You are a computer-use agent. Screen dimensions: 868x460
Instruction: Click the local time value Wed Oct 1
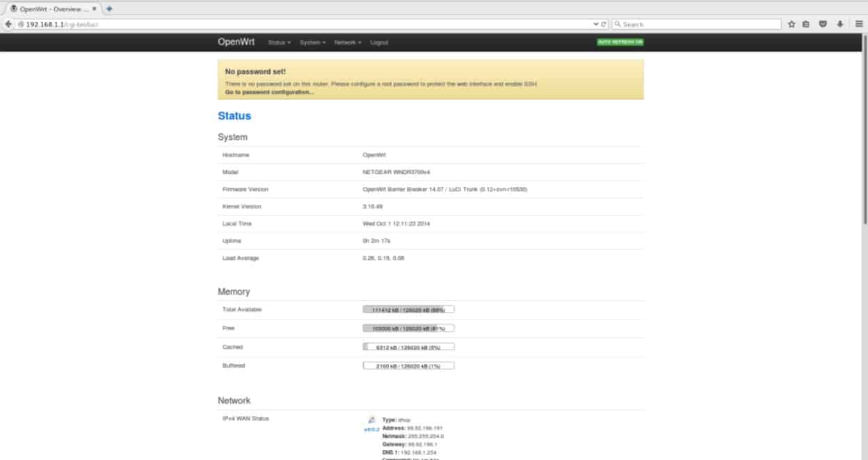click(397, 224)
